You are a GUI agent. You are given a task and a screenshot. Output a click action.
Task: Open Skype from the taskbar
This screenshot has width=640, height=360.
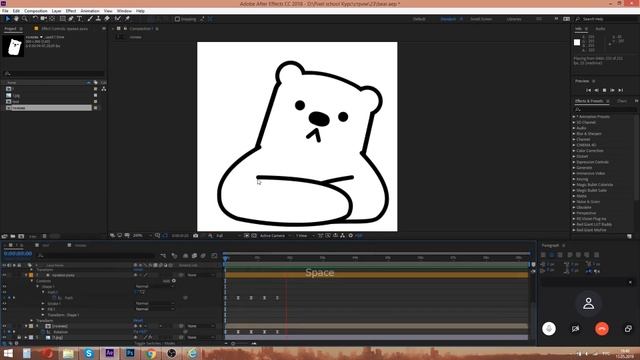[x=89, y=353]
